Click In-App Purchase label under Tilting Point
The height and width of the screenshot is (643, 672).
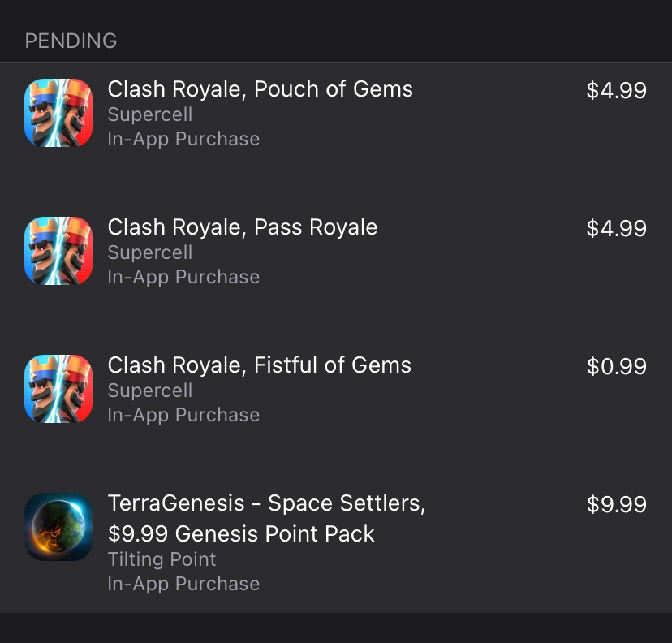pyautogui.click(x=183, y=584)
